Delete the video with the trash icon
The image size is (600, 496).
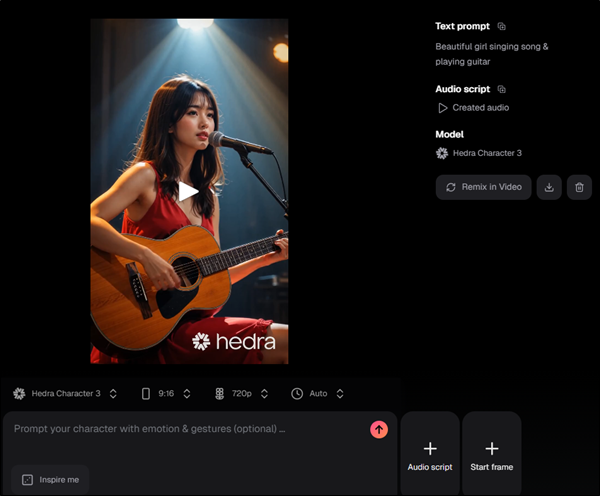[x=579, y=187]
